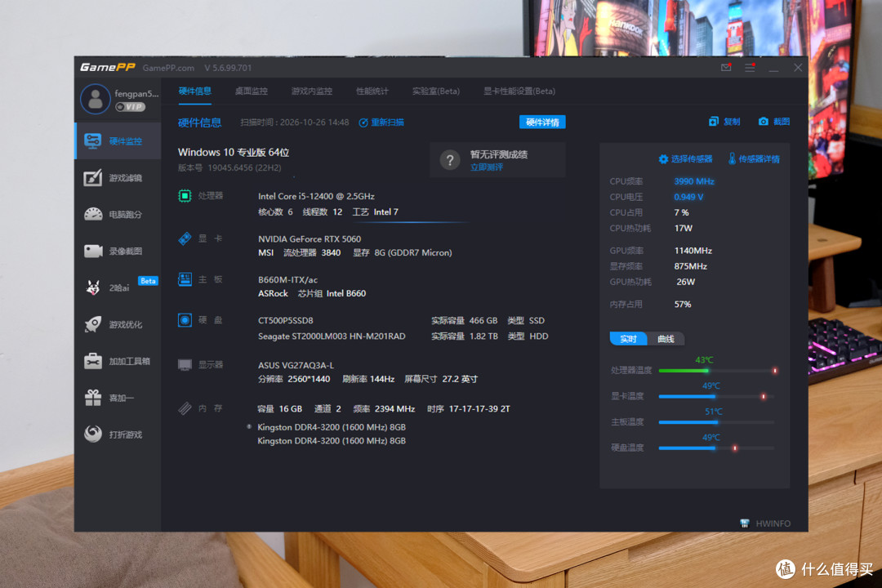
Task: Open the mail messages icon in title bar
Action: (726, 68)
